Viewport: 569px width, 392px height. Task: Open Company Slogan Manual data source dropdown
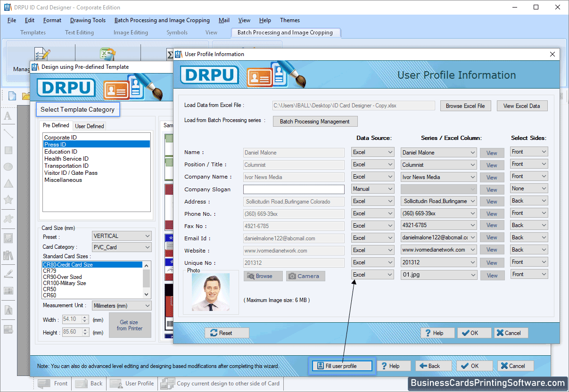coord(372,189)
